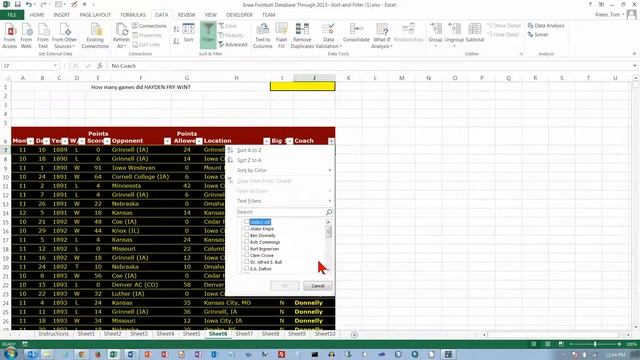Select the yellow answer cell in row 1
640x360 pixels.
pyautogui.click(x=302, y=87)
